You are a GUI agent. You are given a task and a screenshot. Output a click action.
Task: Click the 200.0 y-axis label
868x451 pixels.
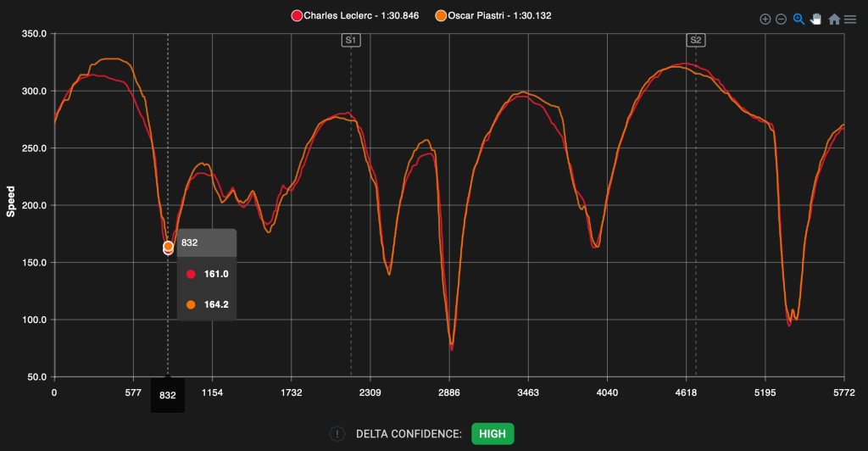pyautogui.click(x=34, y=205)
